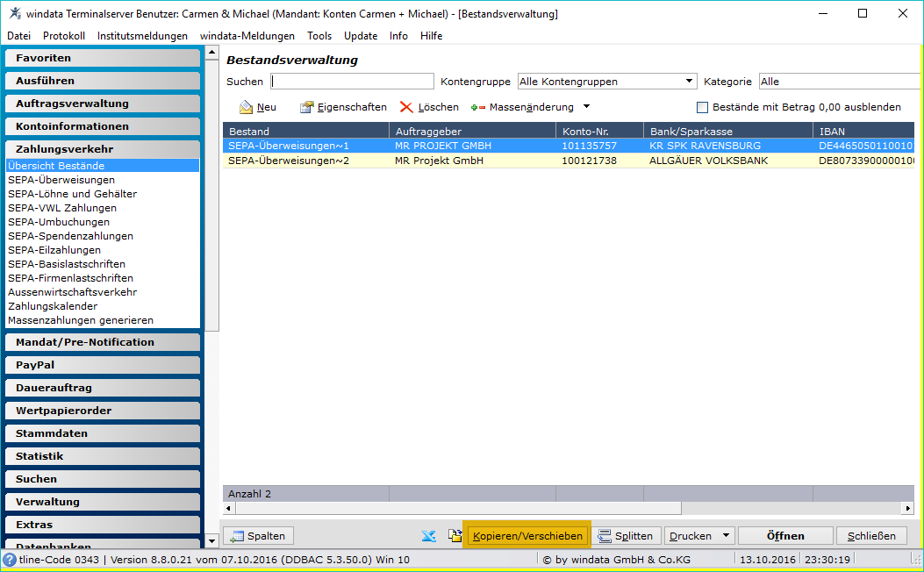The height and width of the screenshot is (572, 924).
Task: Open the Massenänderung dropdown arrow
Action: [x=586, y=107]
